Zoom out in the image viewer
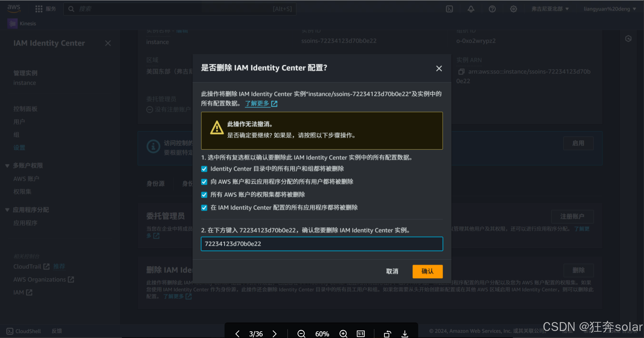The image size is (644, 338). 301,334
